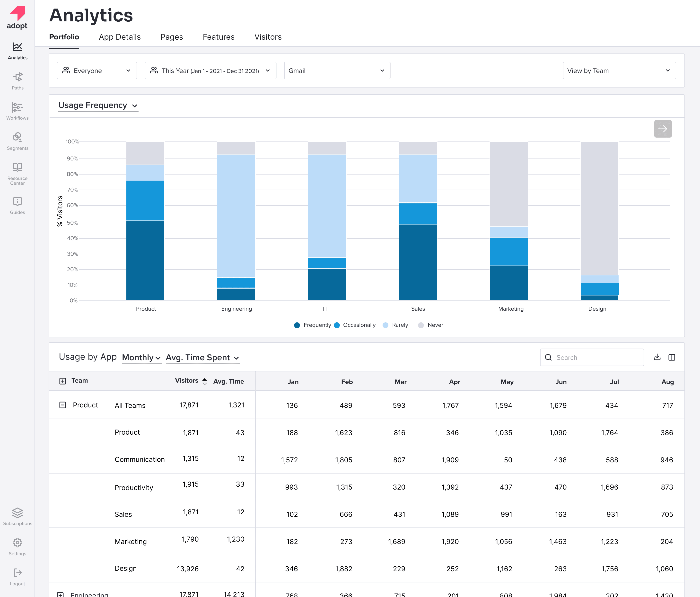
Task: Click the Jan column header
Action: coord(293,382)
